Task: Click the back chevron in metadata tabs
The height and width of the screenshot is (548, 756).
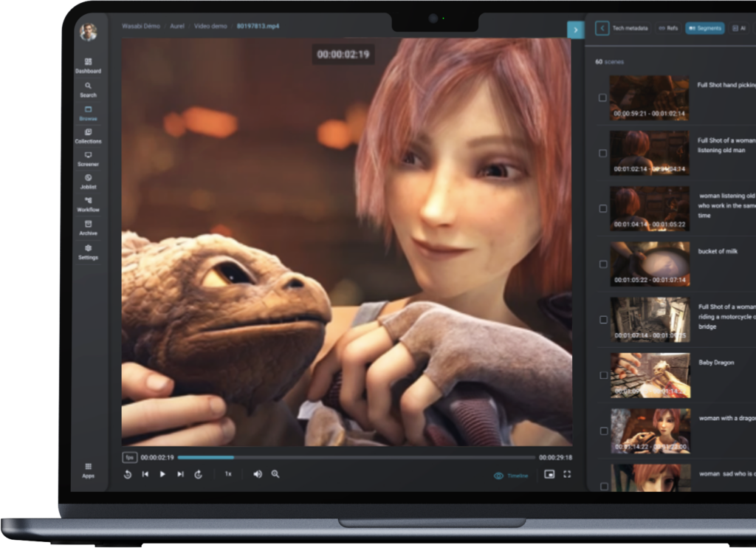Action: pyautogui.click(x=602, y=28)
